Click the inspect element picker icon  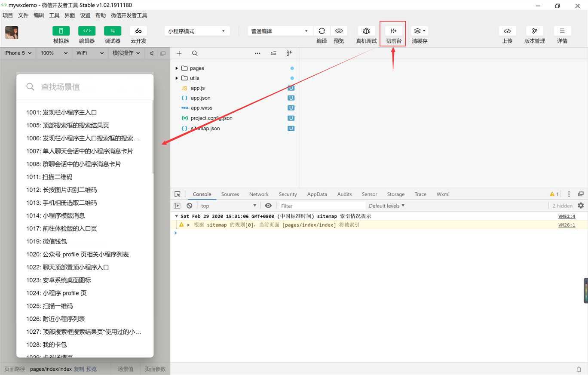pyautogui.click(x=178, y=194)
